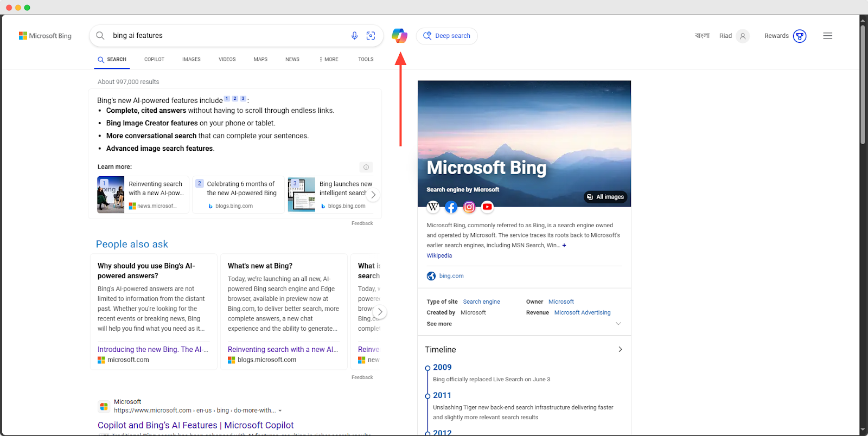Image resolution: width=868 pixels, height=436 pixels.
Task: Start voice search with microphone icon
Action: click(x=354, y=36)
